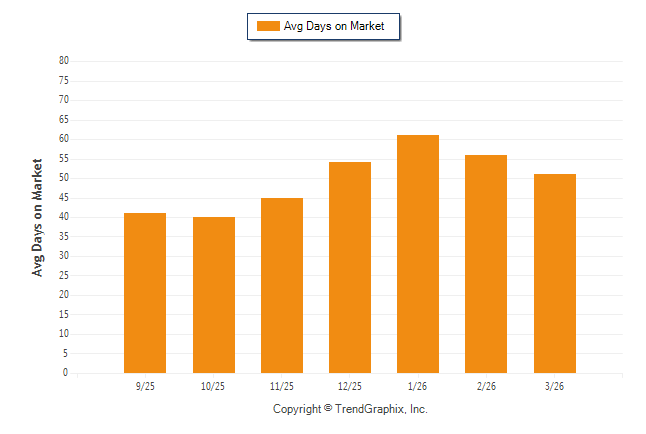Click the 2/26 x-axis label
The image size is (646, 434).
(486, 386)
